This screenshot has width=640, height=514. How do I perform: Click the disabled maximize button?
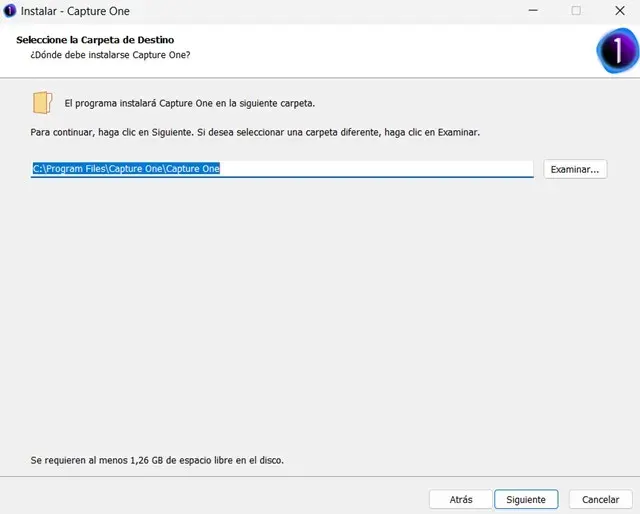(x=576, y=11)
